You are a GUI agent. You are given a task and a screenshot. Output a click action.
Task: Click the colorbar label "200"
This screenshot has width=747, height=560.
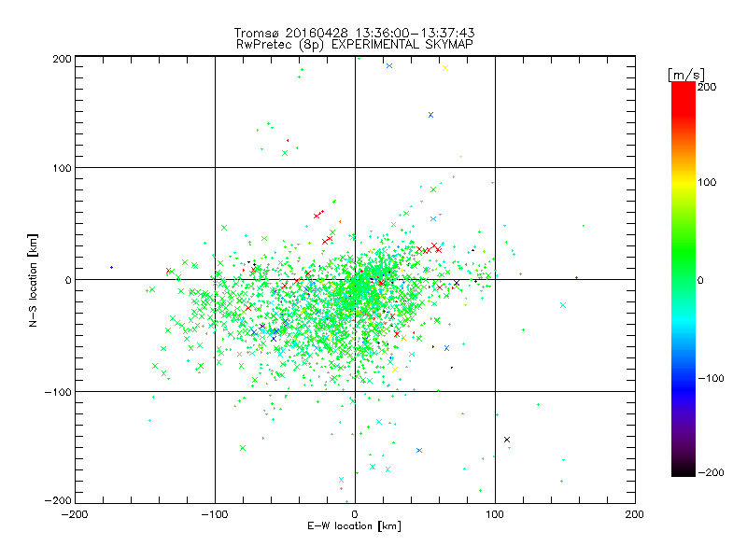[707, 87]
